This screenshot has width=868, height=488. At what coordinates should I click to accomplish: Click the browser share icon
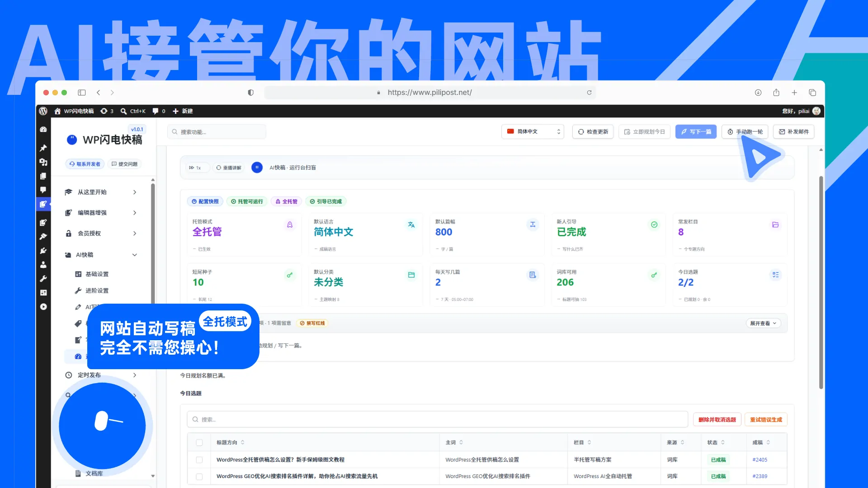tap(776, 93)
